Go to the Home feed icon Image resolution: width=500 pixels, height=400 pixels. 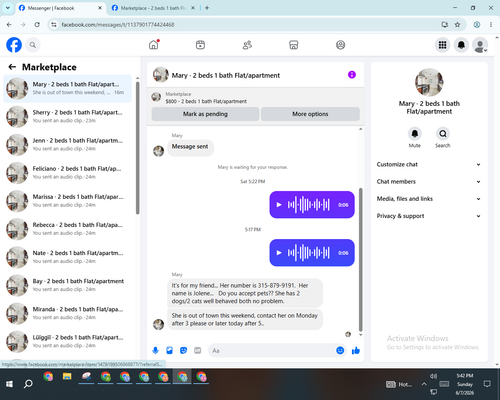[154, 45]
